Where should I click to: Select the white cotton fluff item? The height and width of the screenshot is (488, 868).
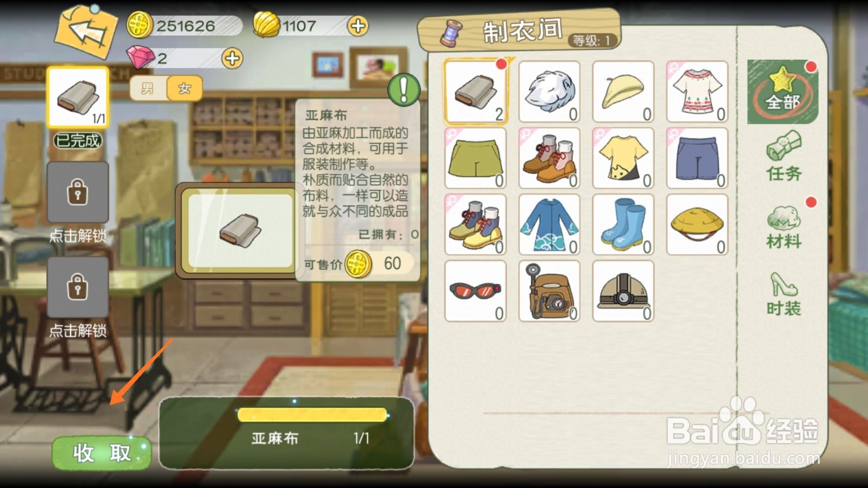click(x=550, y=91)
